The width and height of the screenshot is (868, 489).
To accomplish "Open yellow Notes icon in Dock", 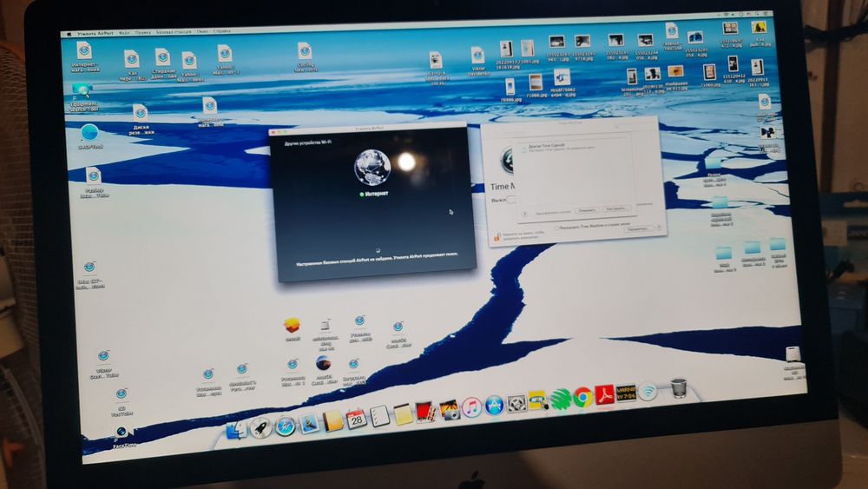I will (403, 414).
